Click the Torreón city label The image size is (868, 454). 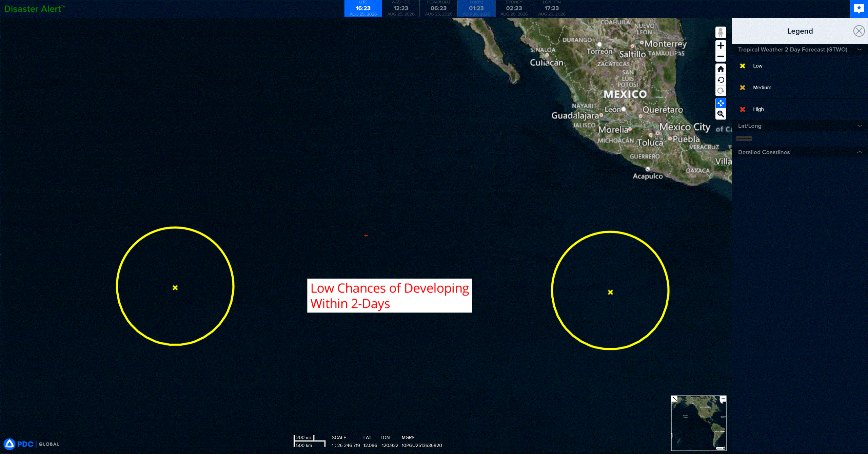[599, 52]
